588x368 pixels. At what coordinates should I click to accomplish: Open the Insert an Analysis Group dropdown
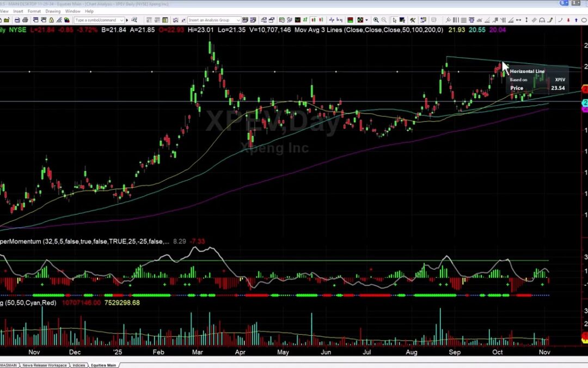point(238,20)
